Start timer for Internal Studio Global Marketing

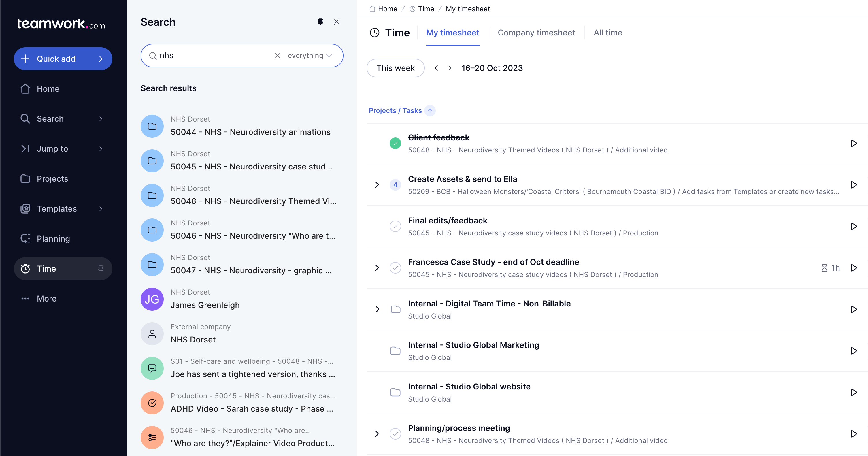(x=854, y=351)
